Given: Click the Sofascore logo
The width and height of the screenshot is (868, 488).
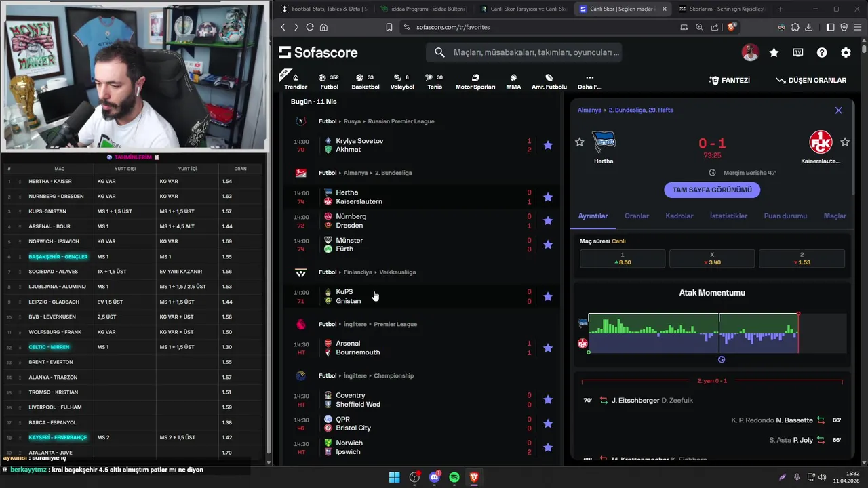Looking at the screenshot, I should point(318,52).
